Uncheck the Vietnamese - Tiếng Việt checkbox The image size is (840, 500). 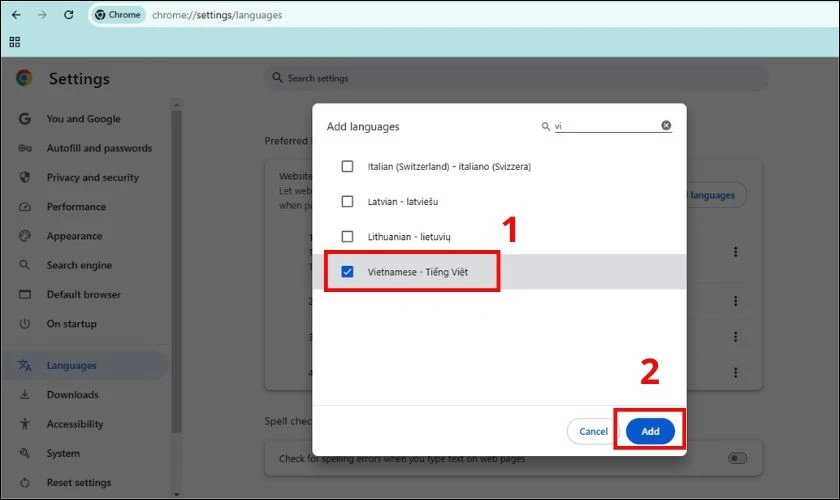tap(347, 272)
